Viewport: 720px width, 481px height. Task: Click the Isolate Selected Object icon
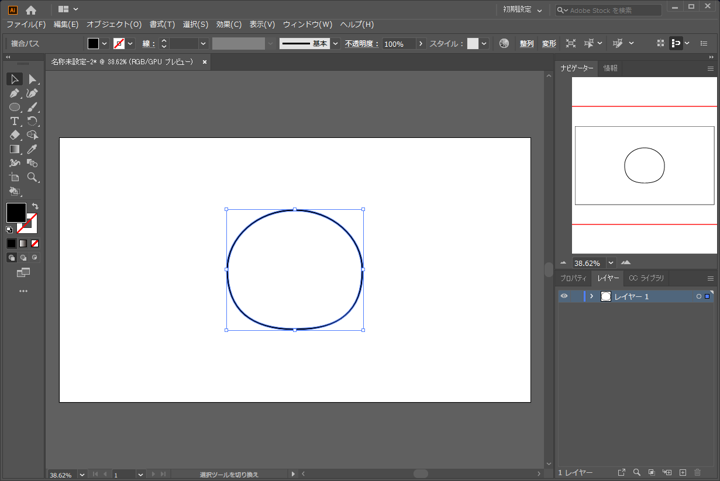click(570, 44)
